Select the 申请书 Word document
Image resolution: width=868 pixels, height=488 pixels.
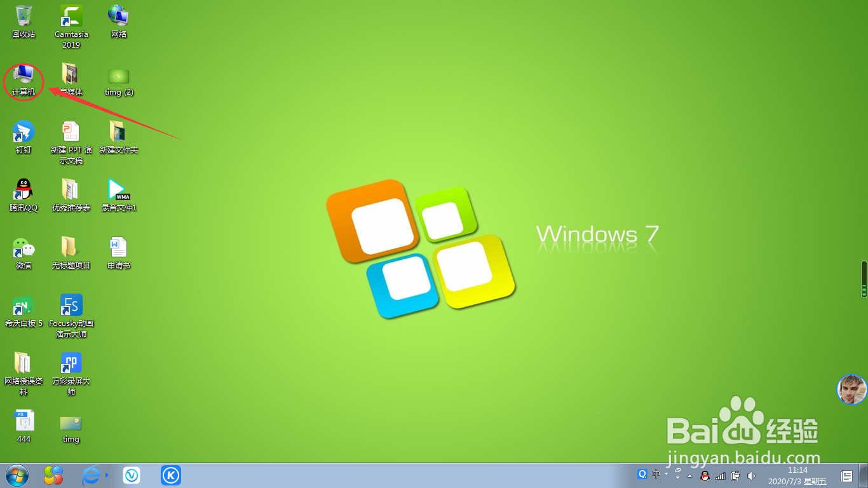119,253
